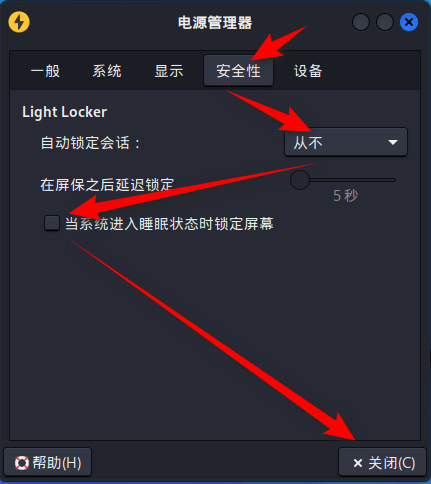The image size is (431, 484).
Task: Switch to the 系统 tab
Action: tap(107, 71)
